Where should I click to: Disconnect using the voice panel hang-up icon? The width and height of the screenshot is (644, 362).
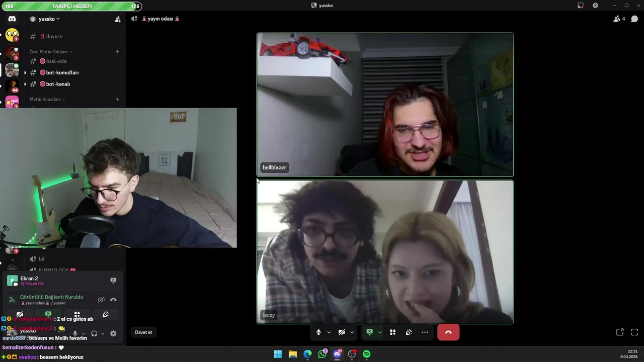coord(113,300)
